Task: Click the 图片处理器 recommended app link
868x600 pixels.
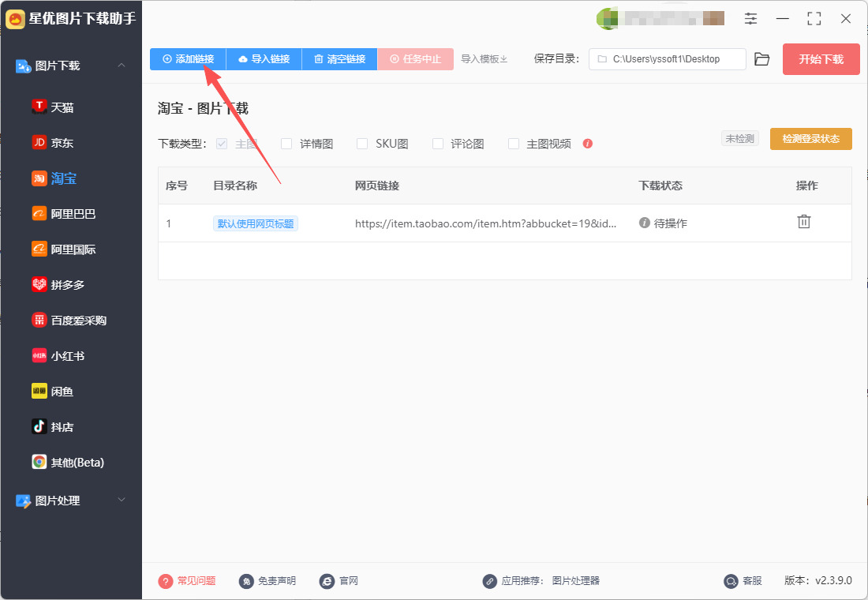Action: (x=576, y=580)
